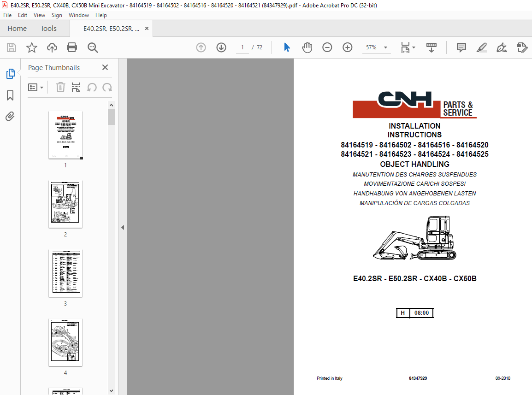The height and width of the screenshot is (395, 532).
Task: Print the document
Action: 72,47
